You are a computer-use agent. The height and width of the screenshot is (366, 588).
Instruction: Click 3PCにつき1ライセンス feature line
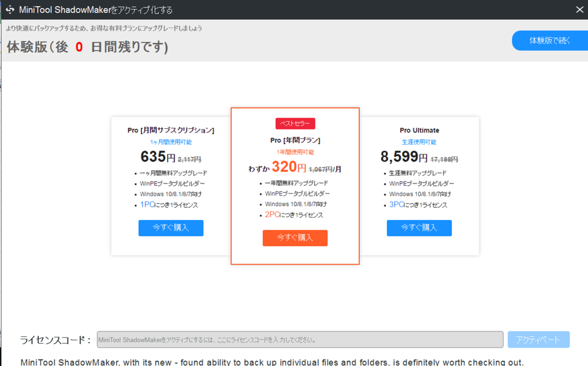417,205
